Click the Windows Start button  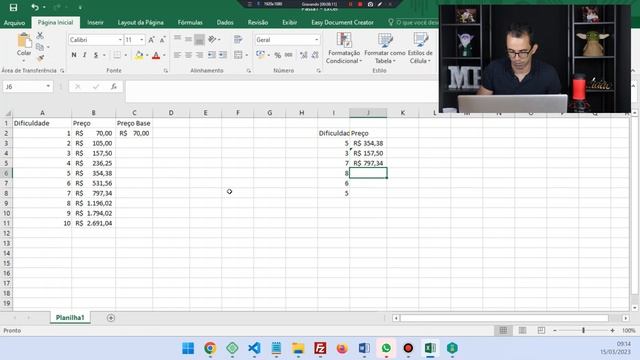click(x=188, y=348)
